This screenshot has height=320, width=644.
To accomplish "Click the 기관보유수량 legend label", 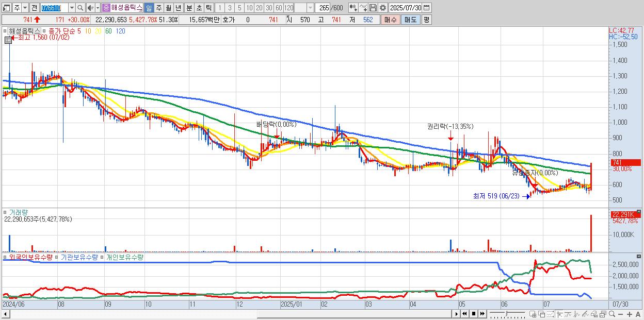I will click(79, 257).
